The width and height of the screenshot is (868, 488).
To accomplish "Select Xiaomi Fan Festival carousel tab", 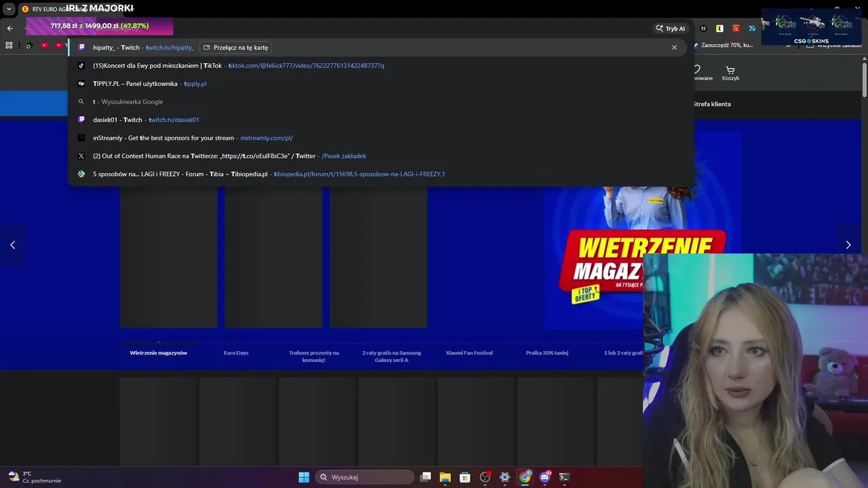I will click(x=469, y=353).
